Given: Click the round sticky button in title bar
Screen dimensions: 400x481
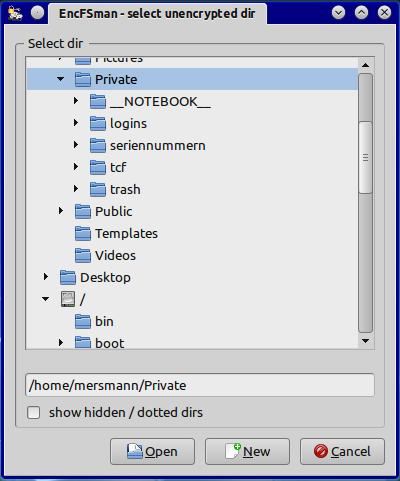Looking at the screenshot, I should (37, 13).
